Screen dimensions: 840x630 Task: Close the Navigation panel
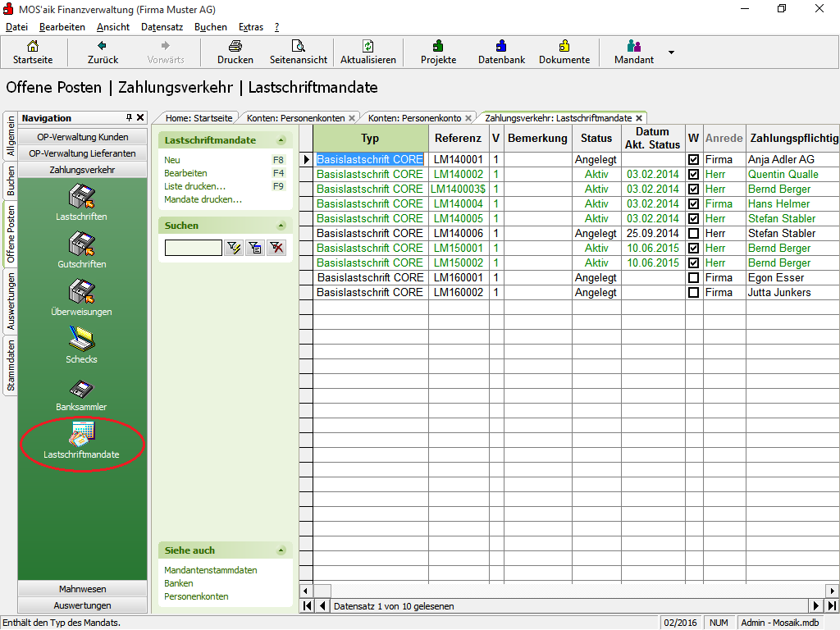pos(140,117)
